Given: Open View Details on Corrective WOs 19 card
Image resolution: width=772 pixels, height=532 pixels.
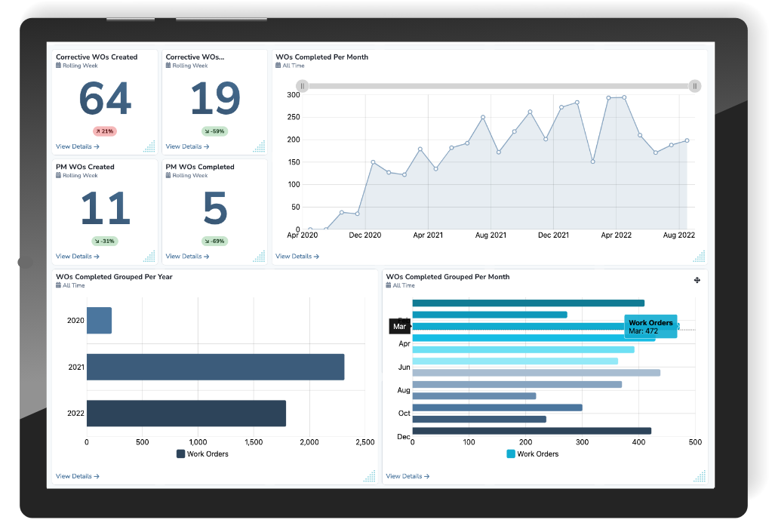Looking at the screenshot, I should (187, 146).
